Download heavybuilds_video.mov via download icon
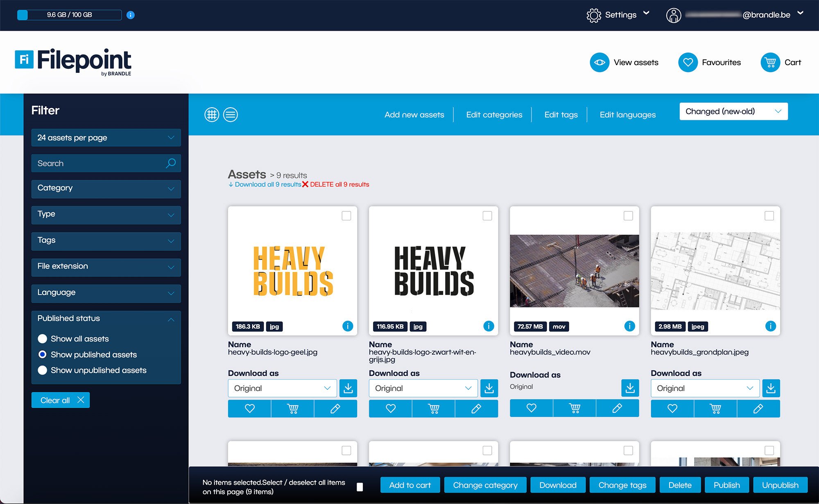This screenshot has width=819, height=504. tap(630, 387)
